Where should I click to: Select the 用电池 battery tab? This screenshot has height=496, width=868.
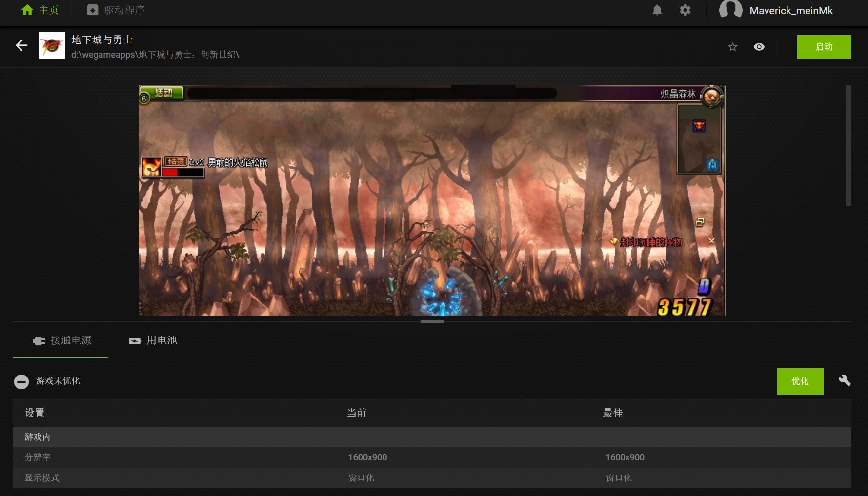[x=152, y=340]
